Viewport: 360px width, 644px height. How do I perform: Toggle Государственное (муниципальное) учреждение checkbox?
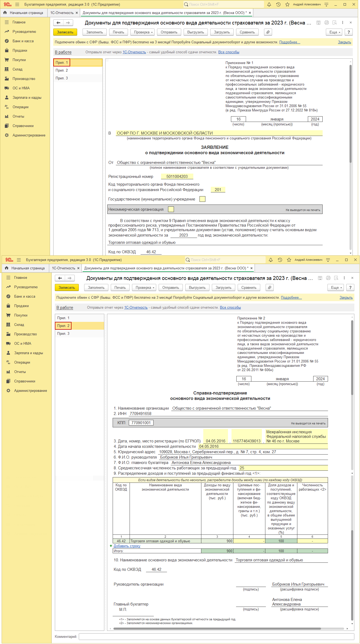pos(202,199)
